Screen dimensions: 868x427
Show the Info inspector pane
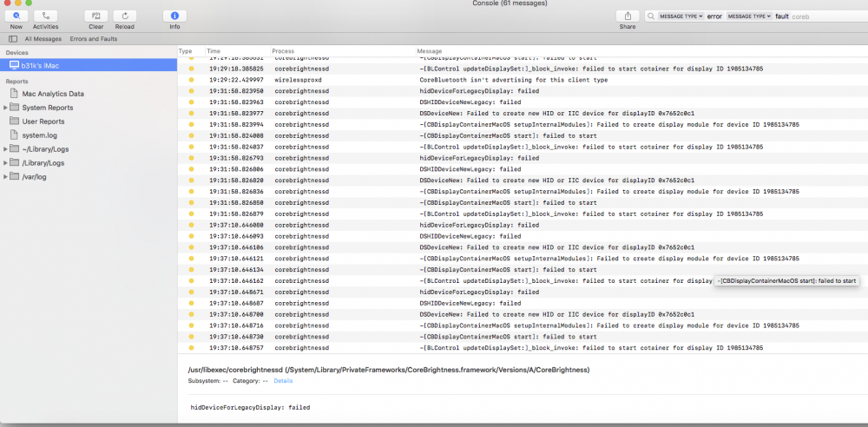click(x=175, y=16)
